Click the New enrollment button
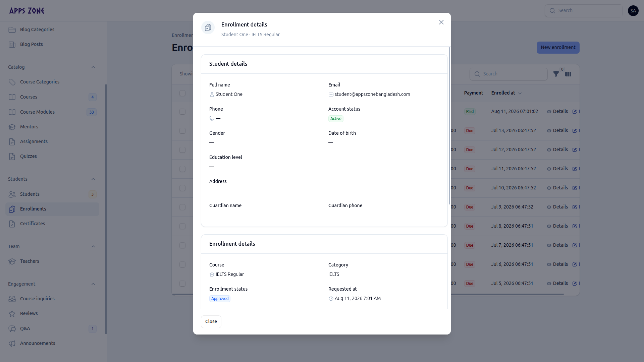Screen dimensions: 644x362 tap(558, 47)
